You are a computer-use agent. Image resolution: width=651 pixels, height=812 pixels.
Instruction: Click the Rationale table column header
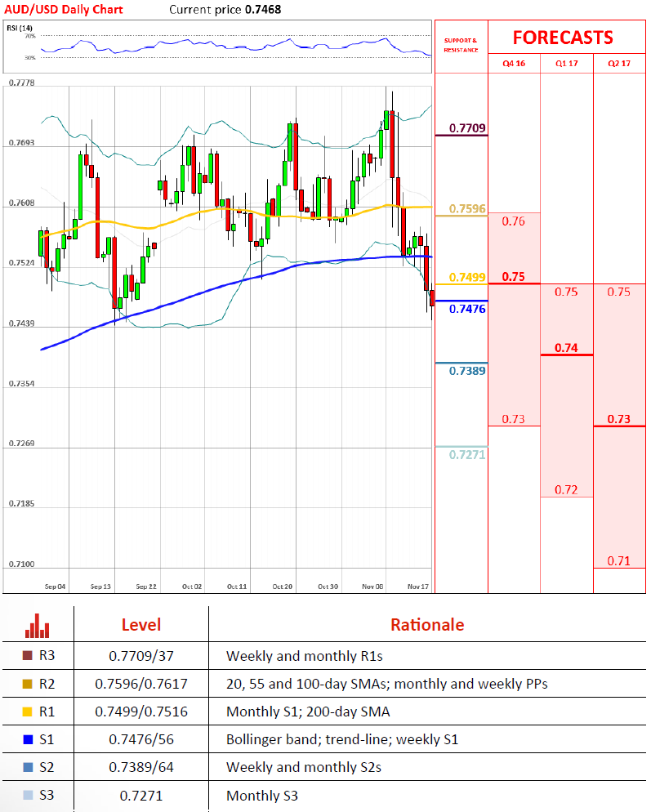[x=427, y=625]
